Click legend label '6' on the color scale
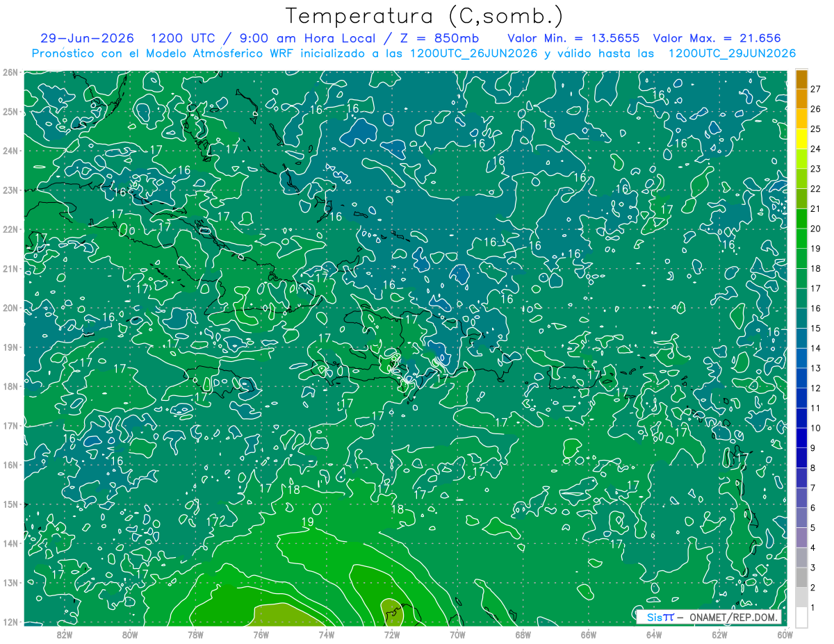 coord(813,508)
